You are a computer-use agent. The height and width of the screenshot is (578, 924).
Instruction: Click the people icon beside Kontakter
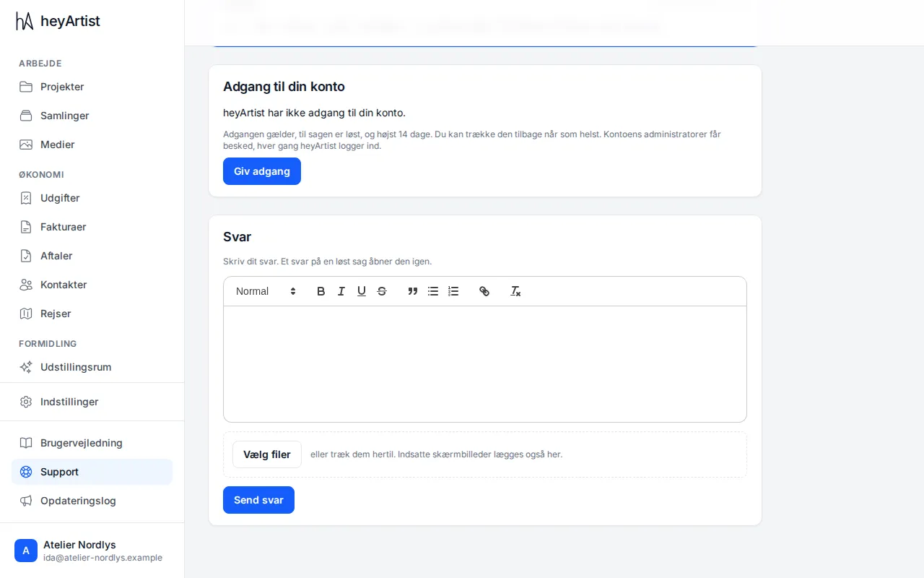[26, 285]
